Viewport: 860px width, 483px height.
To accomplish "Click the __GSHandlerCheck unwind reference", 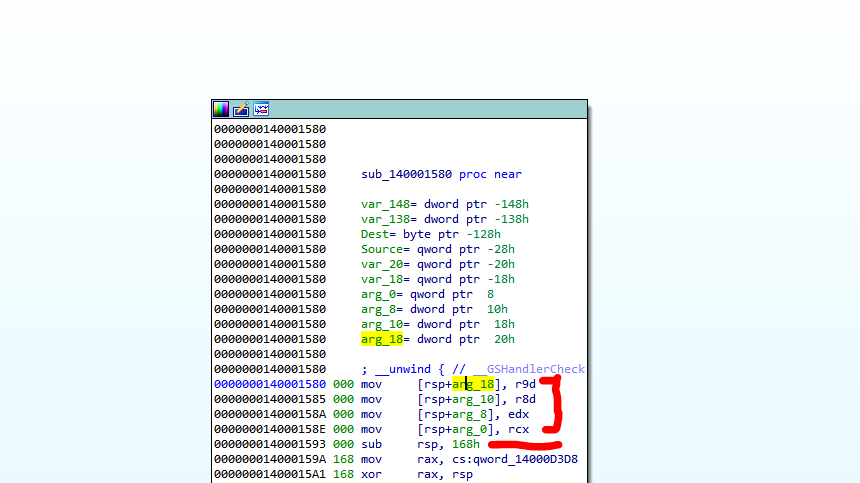I will pyautogui.click(x=535, y=369).
